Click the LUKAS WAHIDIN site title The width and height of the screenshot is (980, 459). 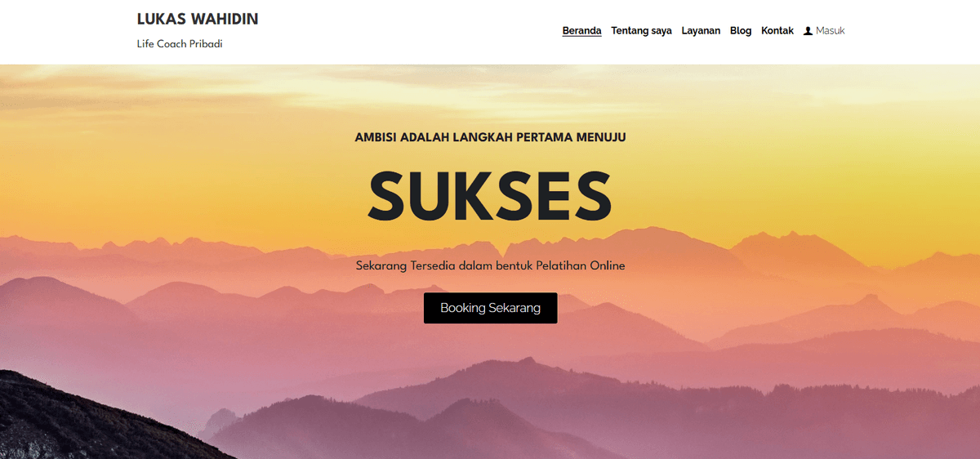198,19
